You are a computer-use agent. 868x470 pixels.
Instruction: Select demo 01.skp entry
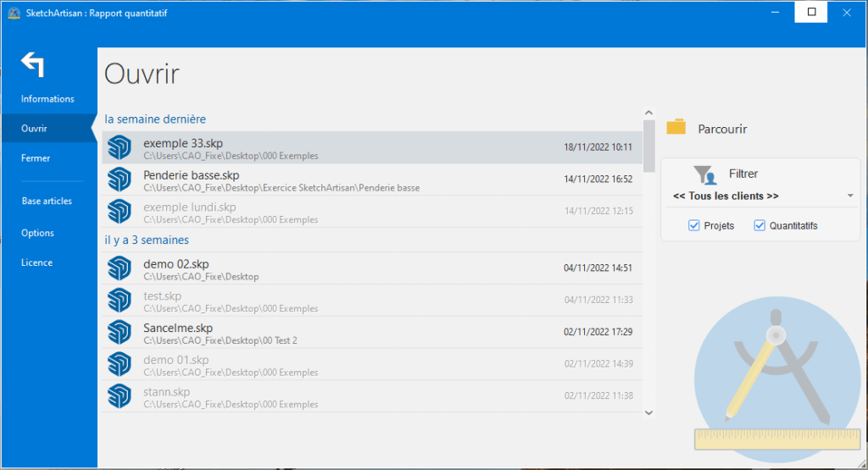(x=372, y=365)
